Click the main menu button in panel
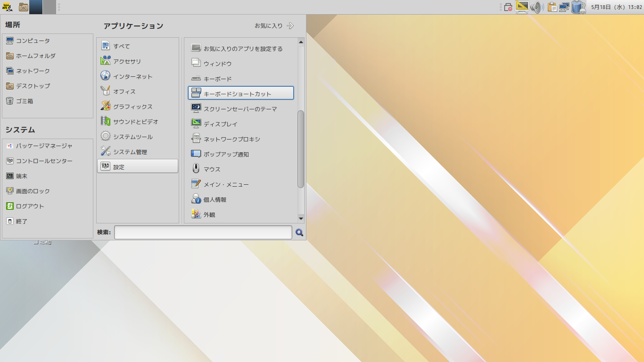This screenshot has width=644, height=362. [x=7, y=7]
